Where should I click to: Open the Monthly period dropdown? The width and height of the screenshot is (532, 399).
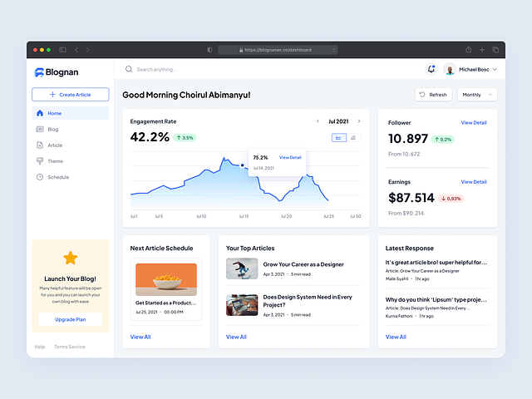coord(477,95)
